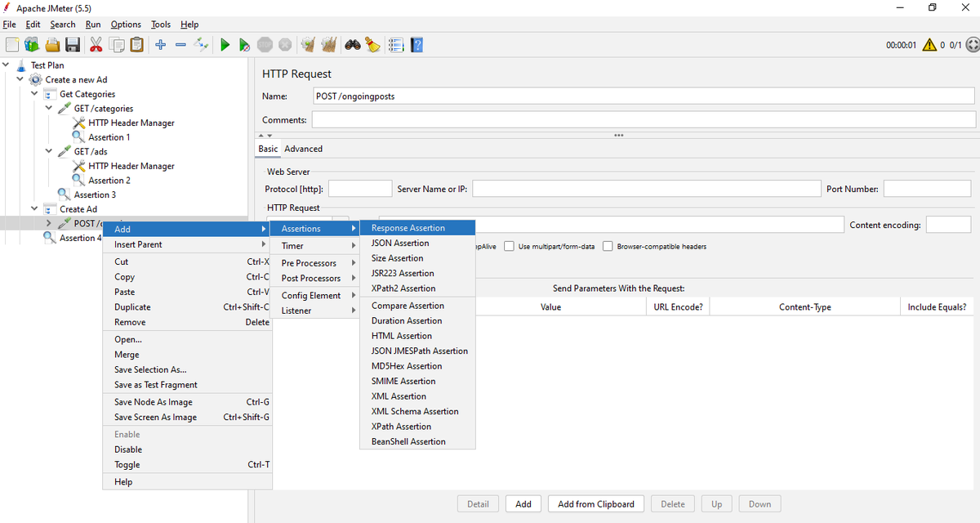Screen dimensions: 980x523
Task: Choose BeanShell Assertion from submenu
Action: pyautogui.click(x=417, y=441)
